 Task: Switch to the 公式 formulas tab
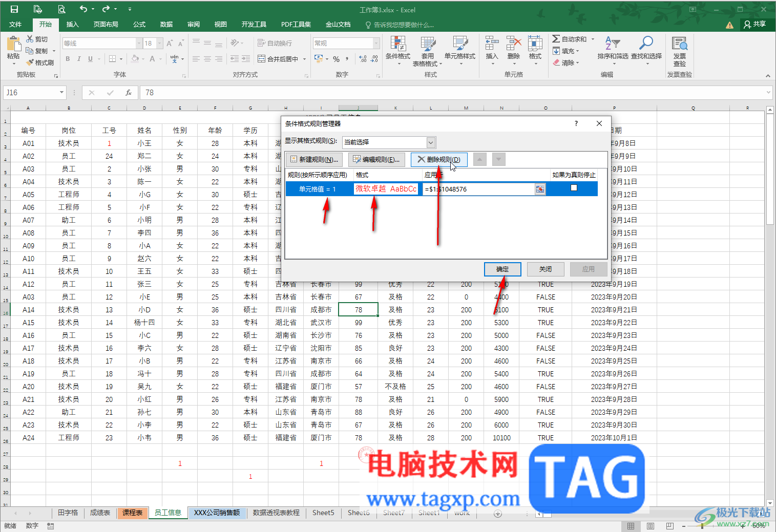tap(139, 24)
